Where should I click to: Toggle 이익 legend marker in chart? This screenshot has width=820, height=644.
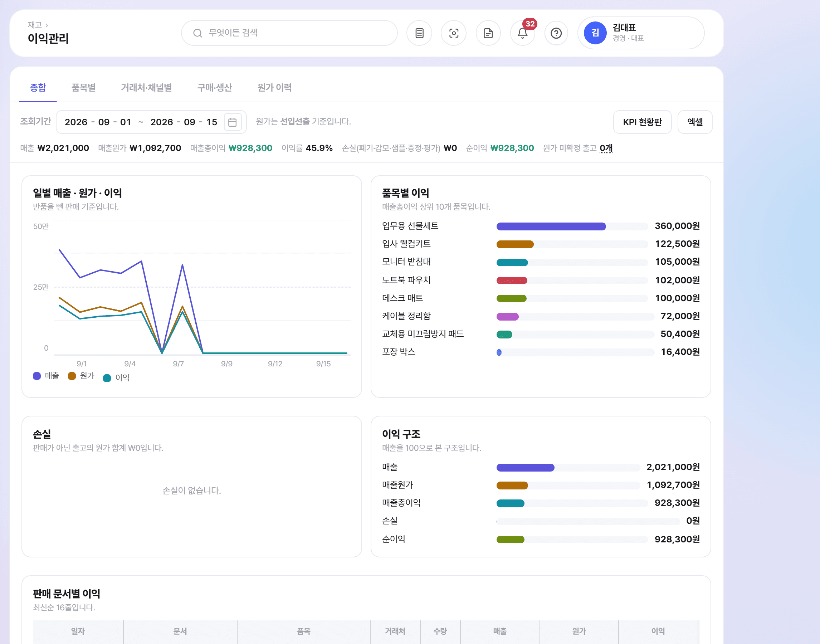pos(107,378)
